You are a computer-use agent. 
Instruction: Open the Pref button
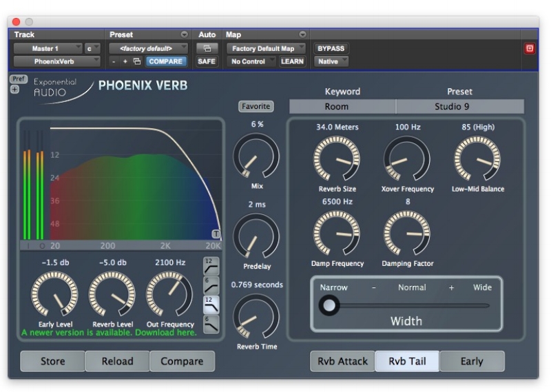point(19,79)
